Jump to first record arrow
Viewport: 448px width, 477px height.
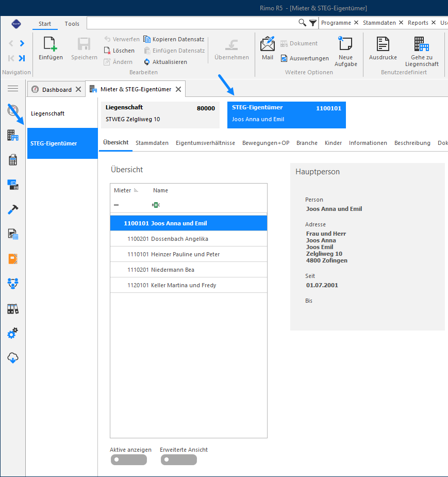point(11,58)
